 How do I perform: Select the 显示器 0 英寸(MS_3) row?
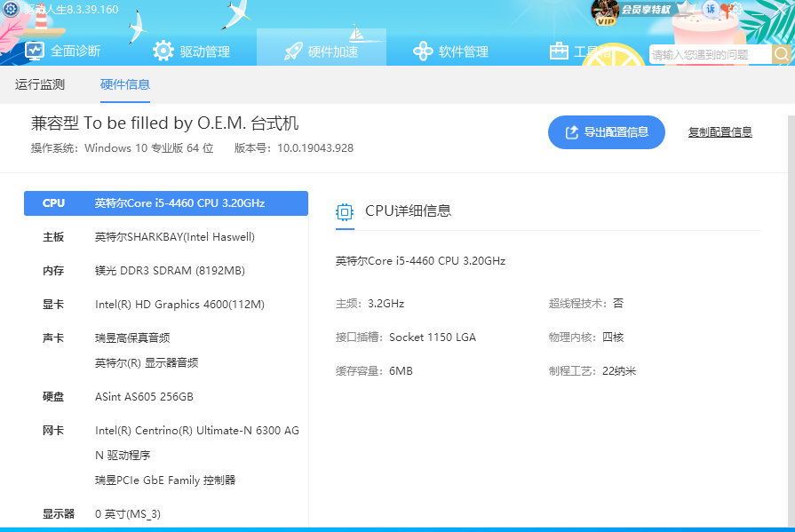(x=166, y=513)
